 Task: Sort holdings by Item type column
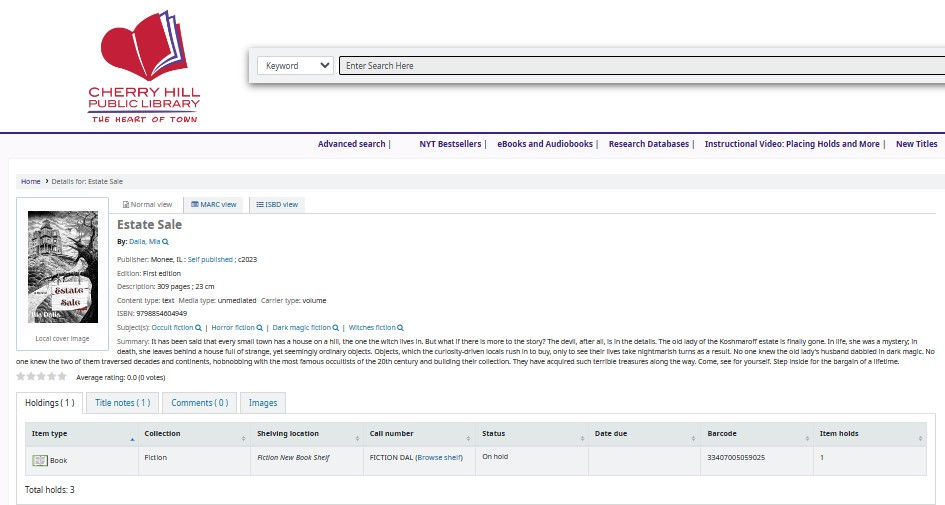click(81, 434)
